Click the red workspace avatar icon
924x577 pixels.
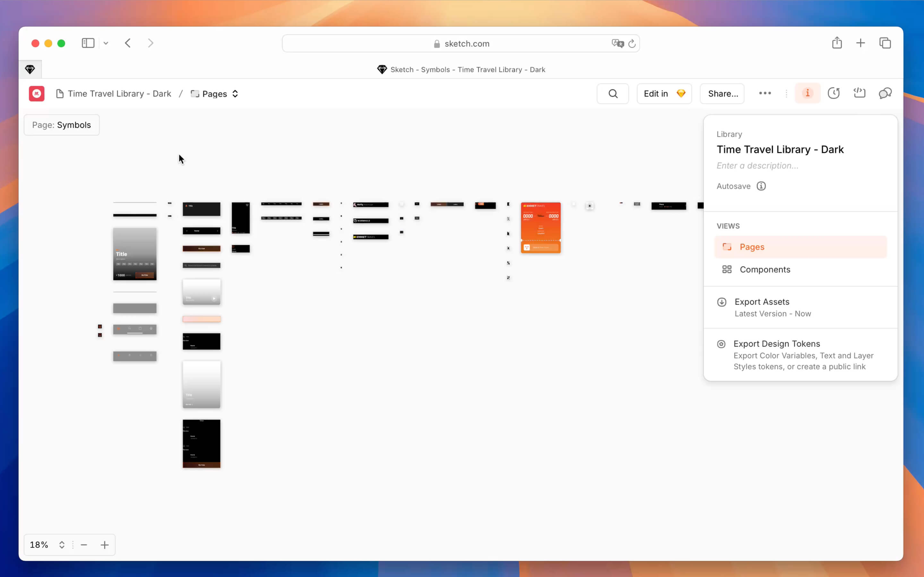click(x=37, y=94)
